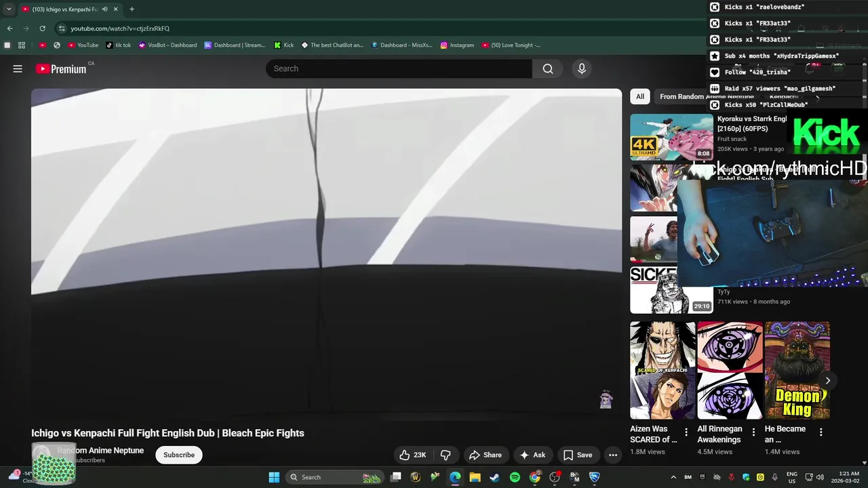Open The best ChatBot bookmark

tap(332, 45)
